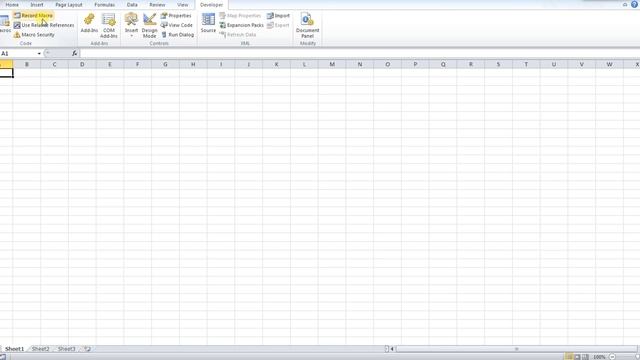Select column F header
The height and width of the screenshot is (360, 640).
137,64
